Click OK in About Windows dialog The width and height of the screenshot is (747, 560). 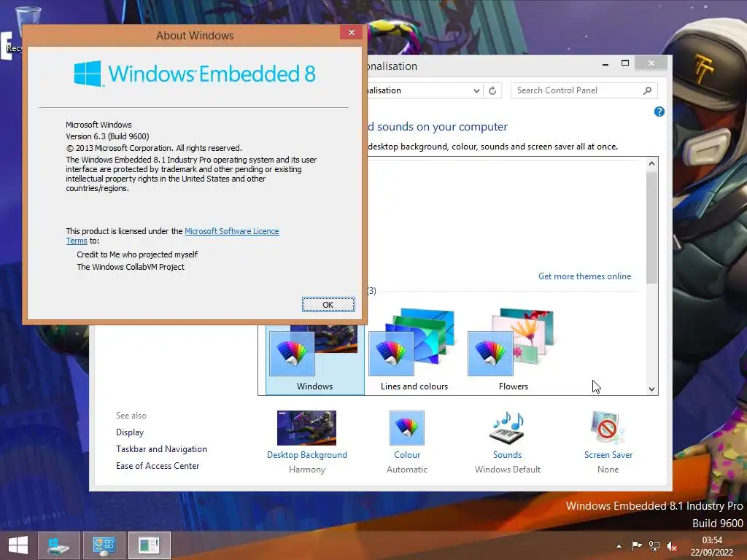click(x=328, y=304)
